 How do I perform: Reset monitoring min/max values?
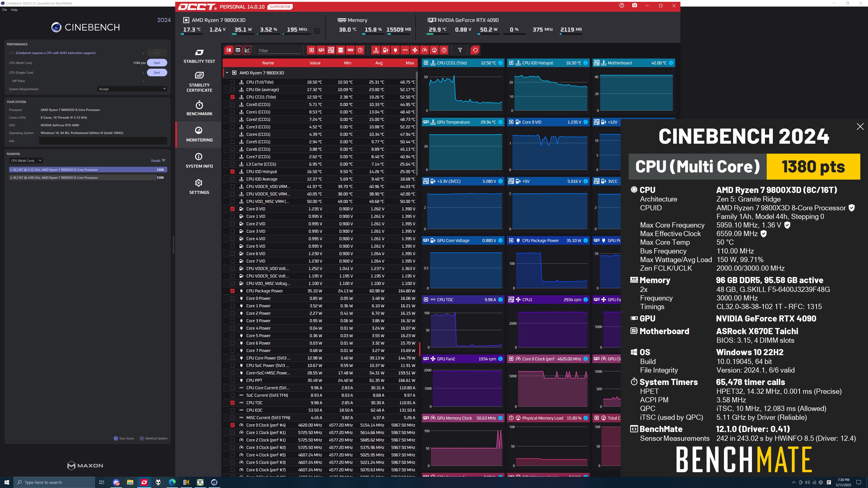tap(475, 50)
